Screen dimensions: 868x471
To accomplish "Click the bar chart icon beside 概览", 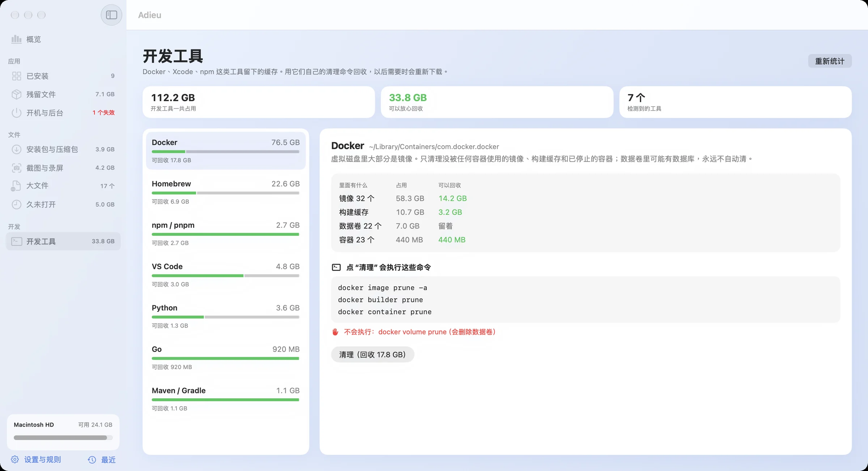I will (x=16, y=39).
